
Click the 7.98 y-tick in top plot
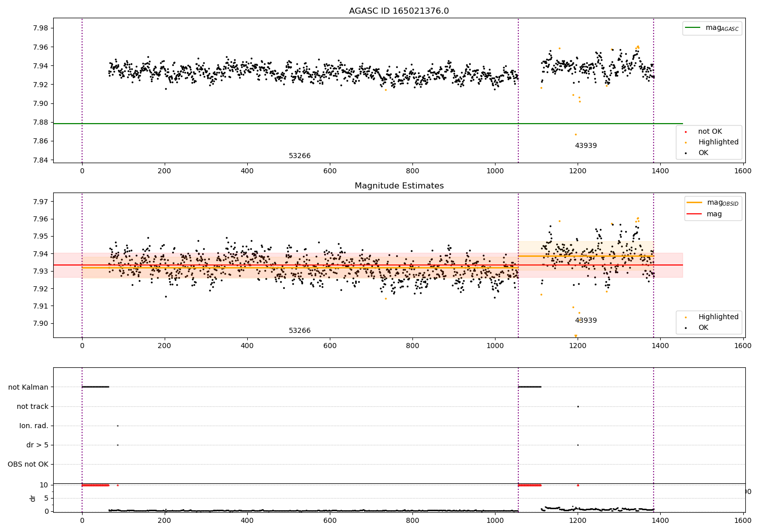tap(41, 28)
